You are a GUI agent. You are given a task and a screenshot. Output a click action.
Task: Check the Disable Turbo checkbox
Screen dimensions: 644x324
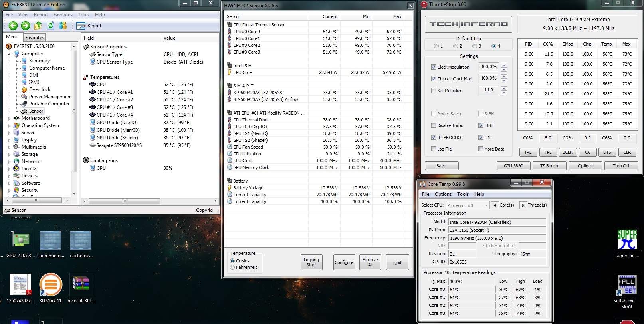[434, 125]
